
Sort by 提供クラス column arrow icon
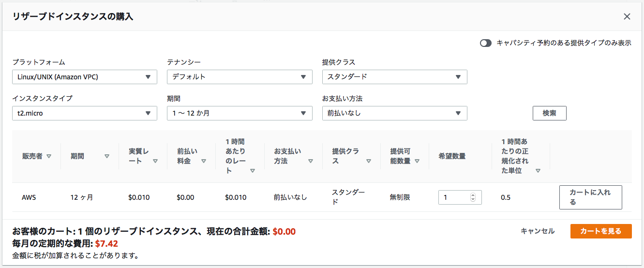pos(369,161)
